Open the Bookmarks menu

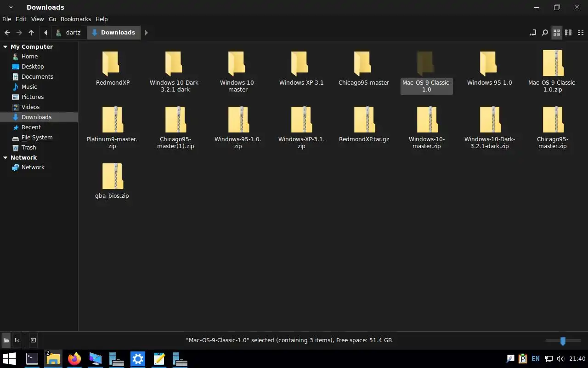pos(76,19)
